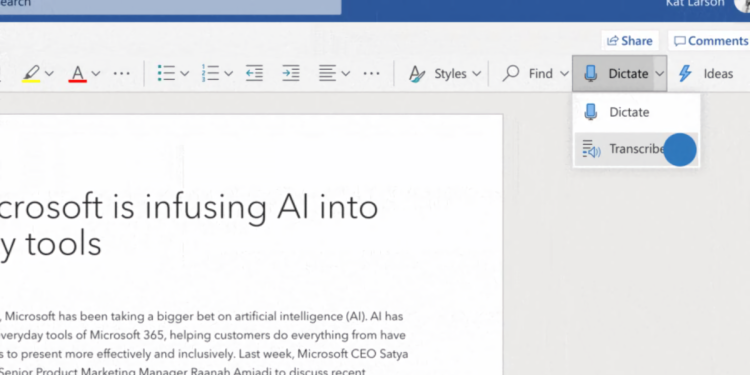Click the Share button
The width and height of the screenshot is (750, 375).
(629, 41)
